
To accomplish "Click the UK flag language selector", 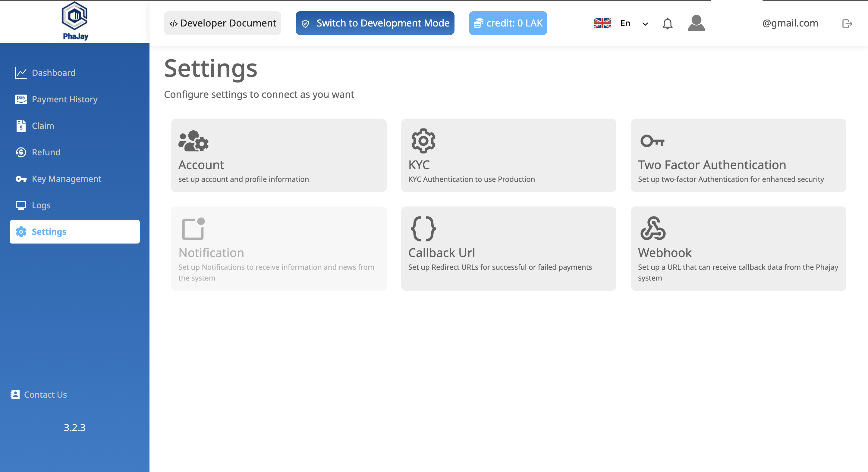I will click(602, 23).
